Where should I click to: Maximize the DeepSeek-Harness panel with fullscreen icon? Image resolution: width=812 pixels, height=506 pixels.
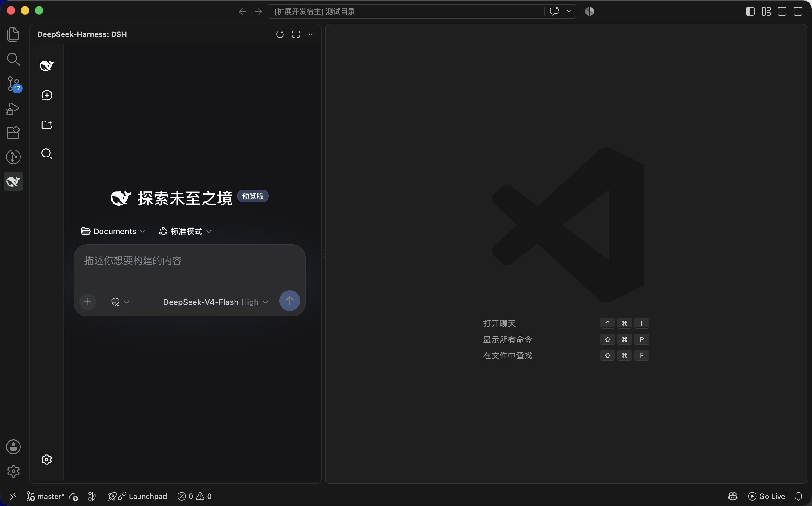click(x=296, y=34)
